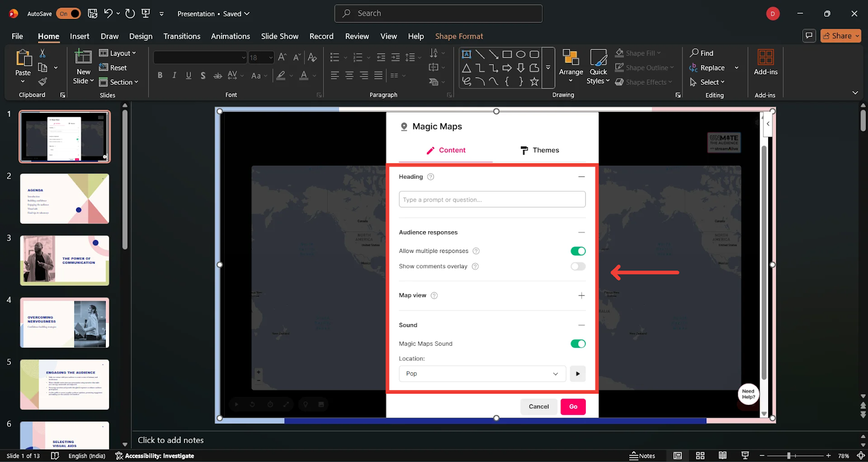Play the Pop sound preview
This screenshot has width=868, height=462.
pos(578,374)
